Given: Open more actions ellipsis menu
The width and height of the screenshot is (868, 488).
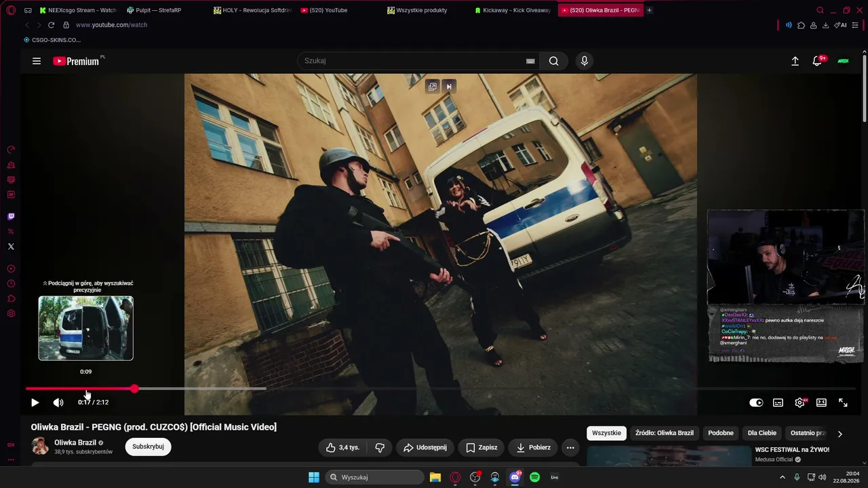Looking at the screenshot, I should 570,447.
